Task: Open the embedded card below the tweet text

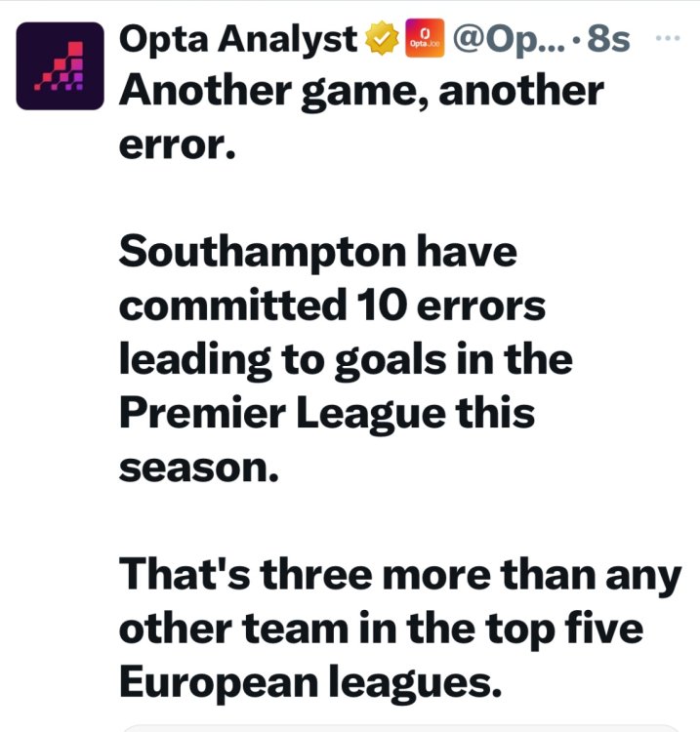Action: click(x=398, y=727)
